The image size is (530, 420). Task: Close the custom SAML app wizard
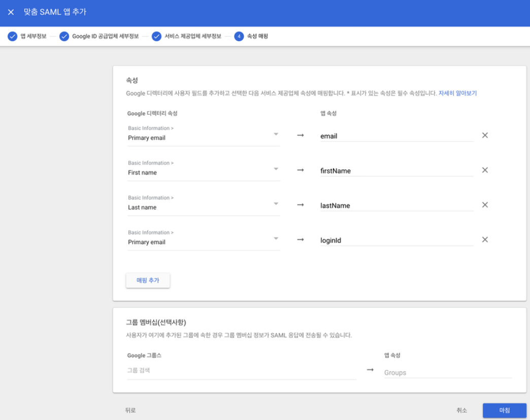click(x=11, y=12)
